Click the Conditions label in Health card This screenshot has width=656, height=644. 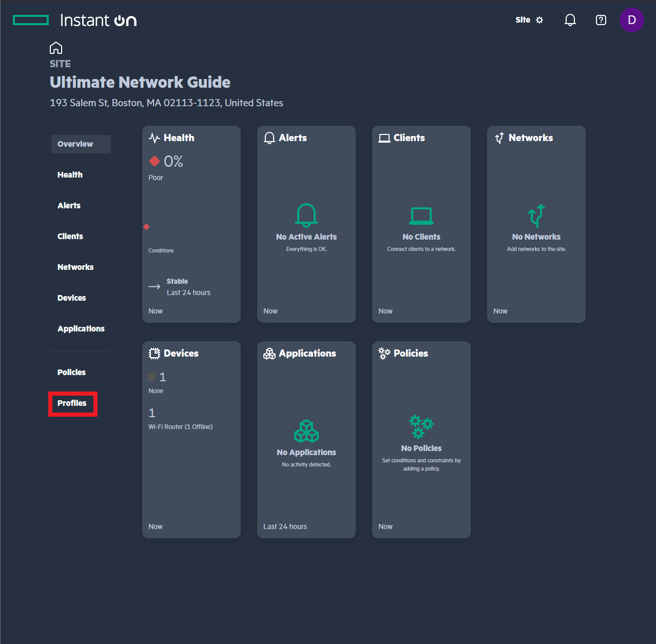(x=161, y=250)
